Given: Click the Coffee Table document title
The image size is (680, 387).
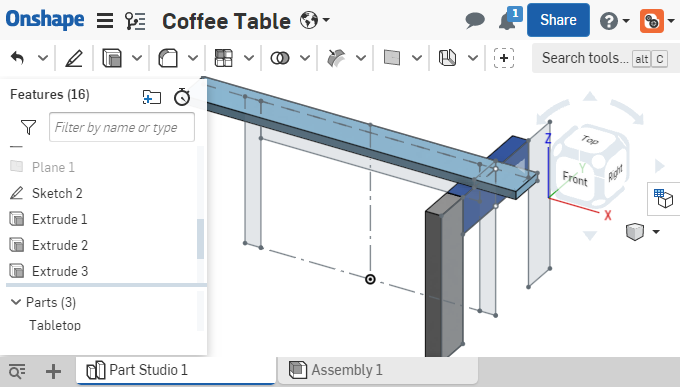Looking at the screenshot, I should coord(226,21).
